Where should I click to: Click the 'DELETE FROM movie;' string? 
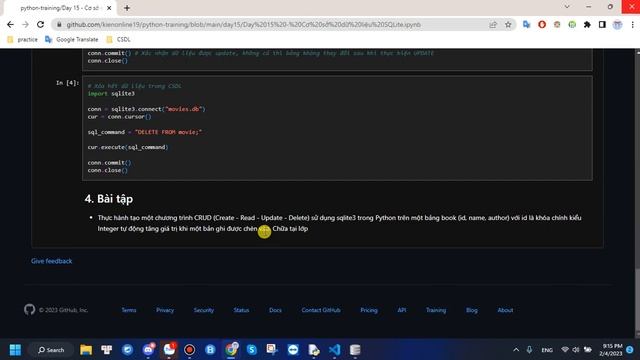pos(168,132)
